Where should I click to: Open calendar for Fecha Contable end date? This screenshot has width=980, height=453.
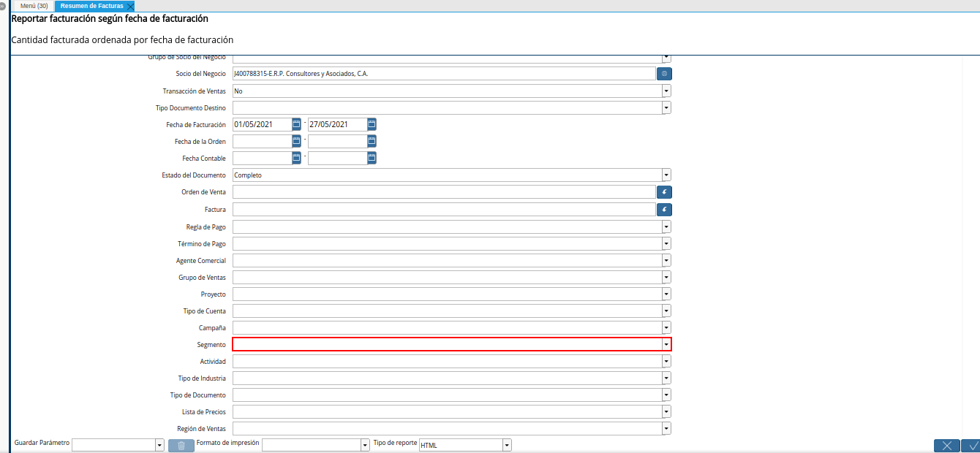(372, 158)
